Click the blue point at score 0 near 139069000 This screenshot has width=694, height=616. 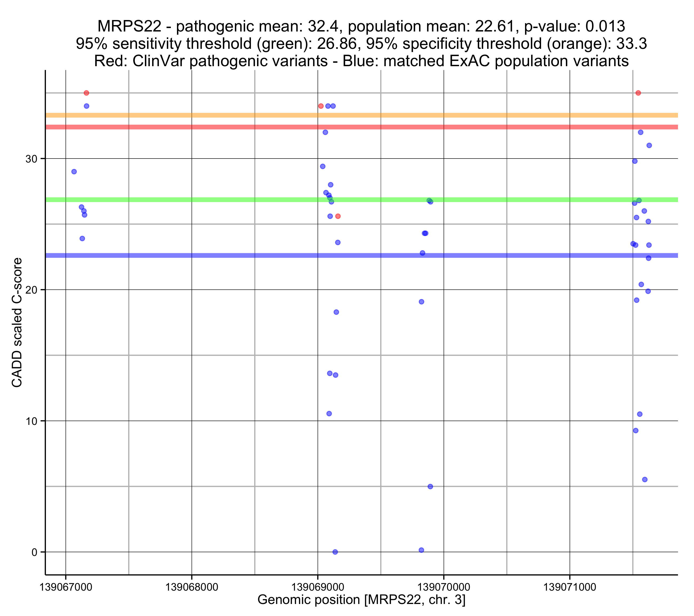coord(335,552)
